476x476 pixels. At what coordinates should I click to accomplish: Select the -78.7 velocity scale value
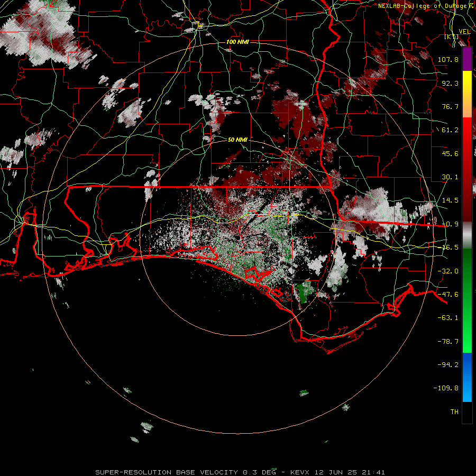(x=448, y=342)
